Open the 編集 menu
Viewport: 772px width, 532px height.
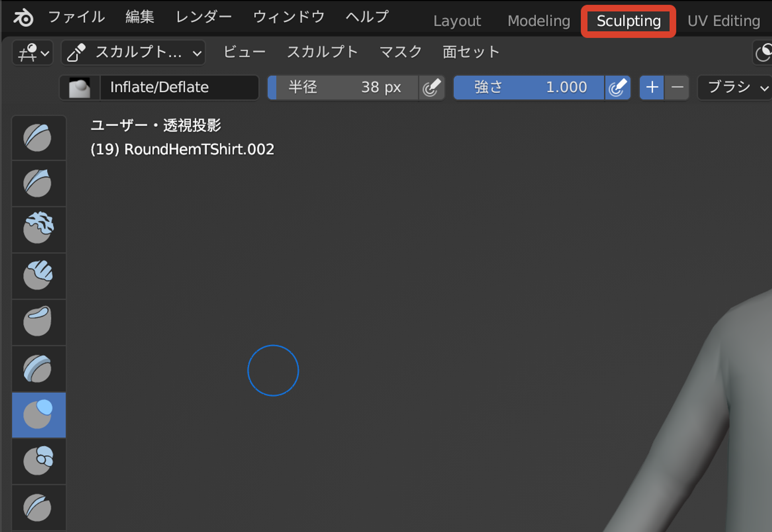140,17
